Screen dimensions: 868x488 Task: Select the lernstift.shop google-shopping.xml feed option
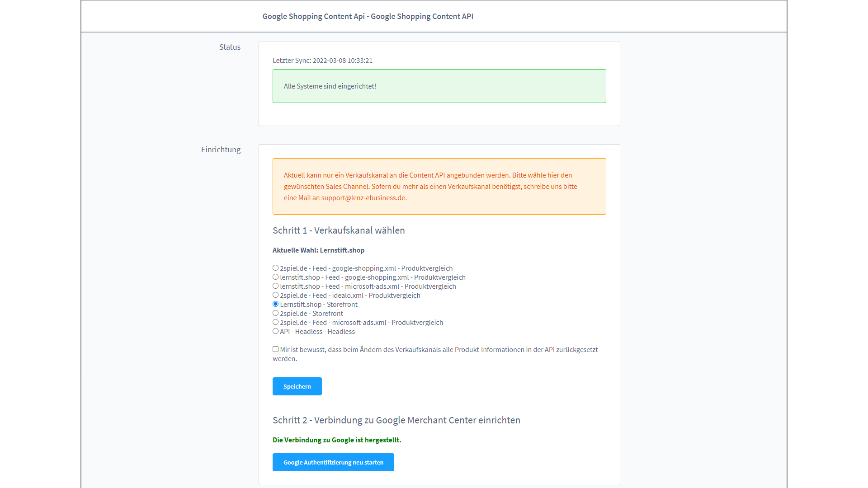pyautogui.click(x=275, y=277)
